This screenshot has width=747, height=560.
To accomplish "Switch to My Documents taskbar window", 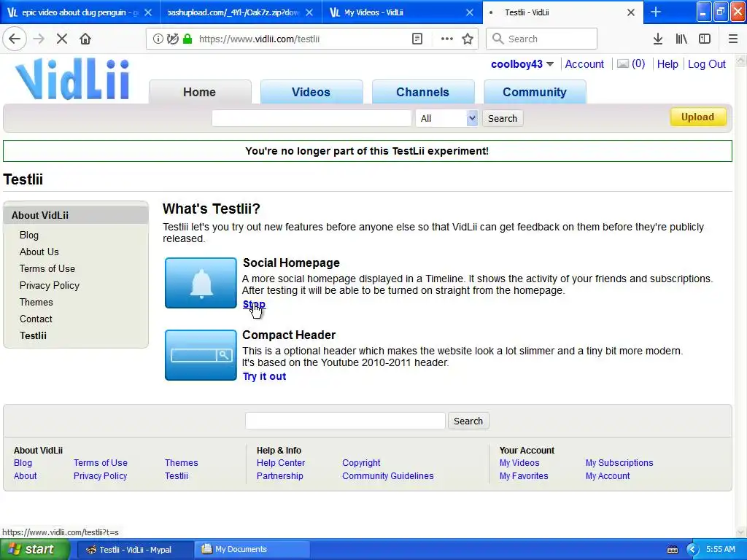I will pyautogui.click(x=251, y=550).
